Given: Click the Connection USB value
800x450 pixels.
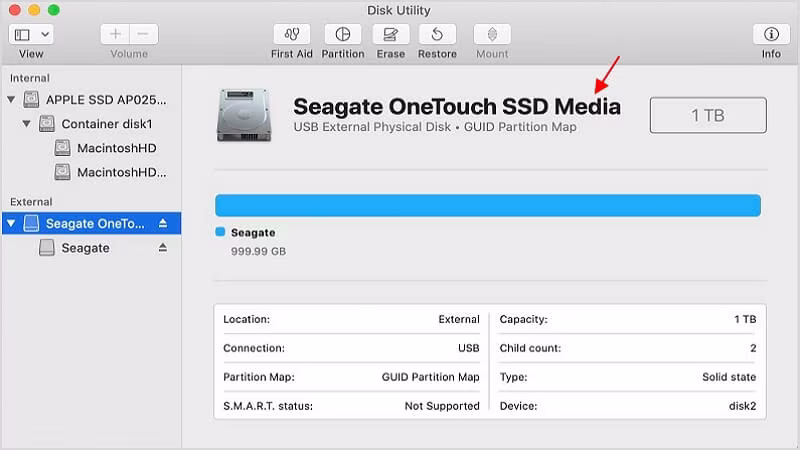Looking at the screenshot, I should (x=468, y=348).
